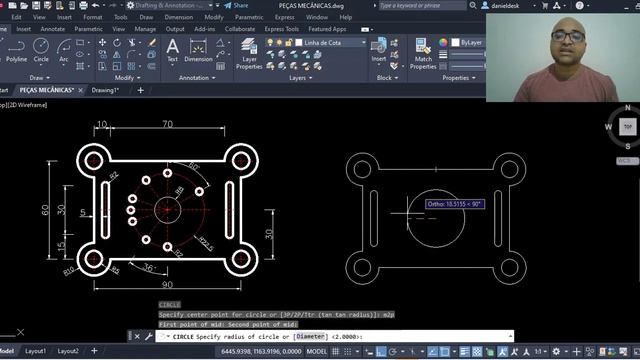Toggle layer on/off lightbulb in layer dropdown
Viewport: 640px width, 360px height.
tap(270, 42)
